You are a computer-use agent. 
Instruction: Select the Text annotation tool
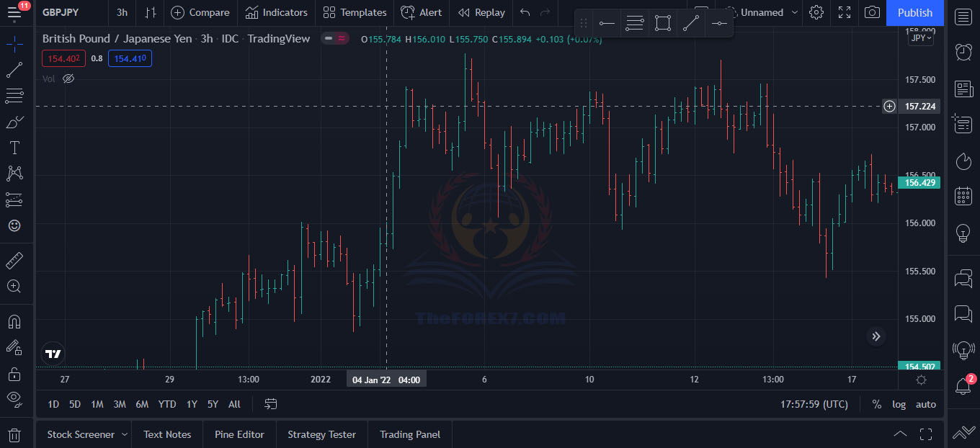tap(14, 148)
